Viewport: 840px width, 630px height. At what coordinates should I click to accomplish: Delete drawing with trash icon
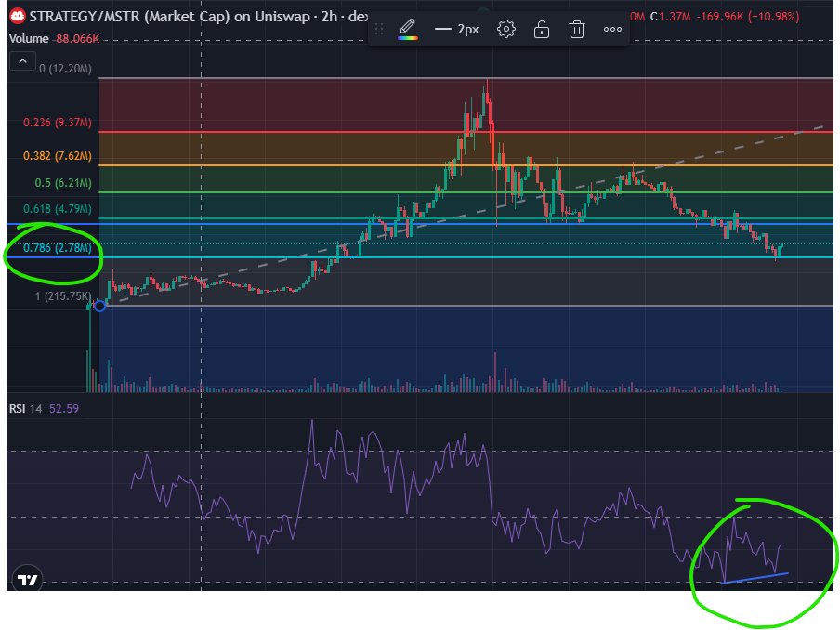click(x=576, y=29)
